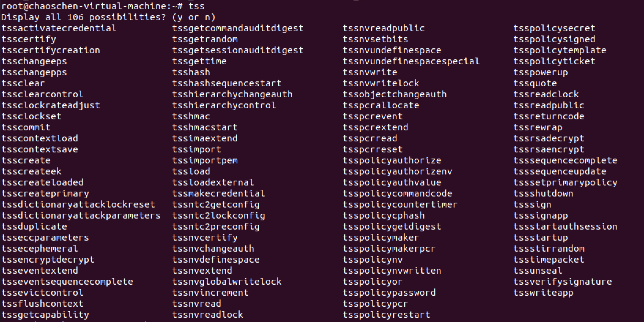
Task: Select tsseventsequencecomplete in the listing
Action: (x=67, y=282)
